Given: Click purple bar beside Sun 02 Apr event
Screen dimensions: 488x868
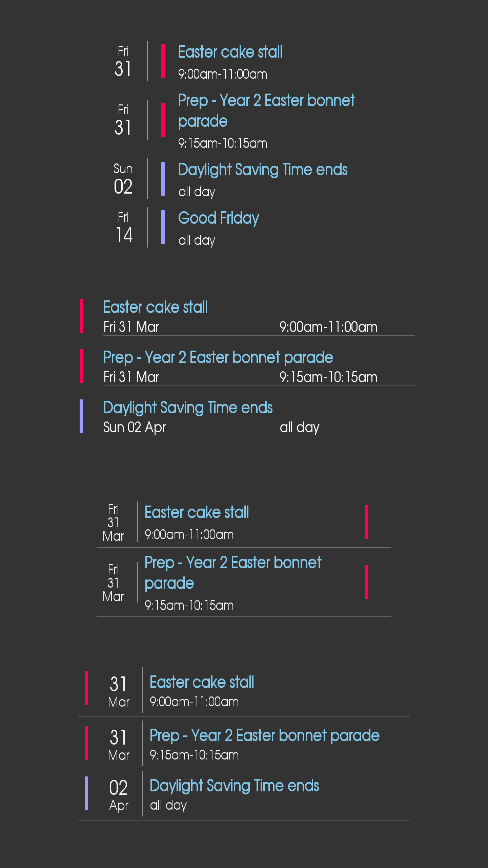Looking at the screenshot, I should coord(81,416).
